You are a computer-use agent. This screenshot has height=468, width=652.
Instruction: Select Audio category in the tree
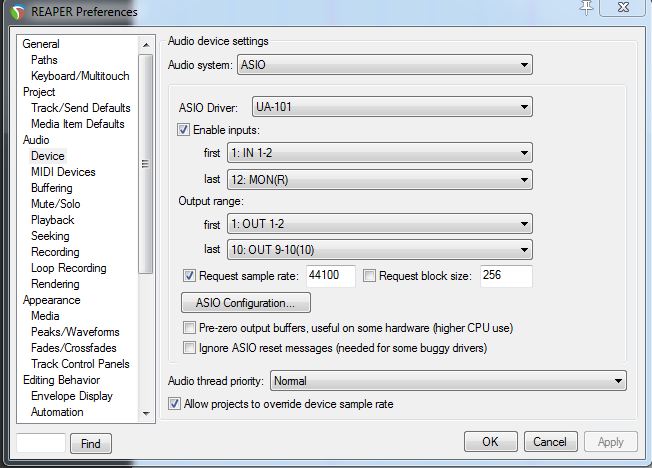(36, 140)
